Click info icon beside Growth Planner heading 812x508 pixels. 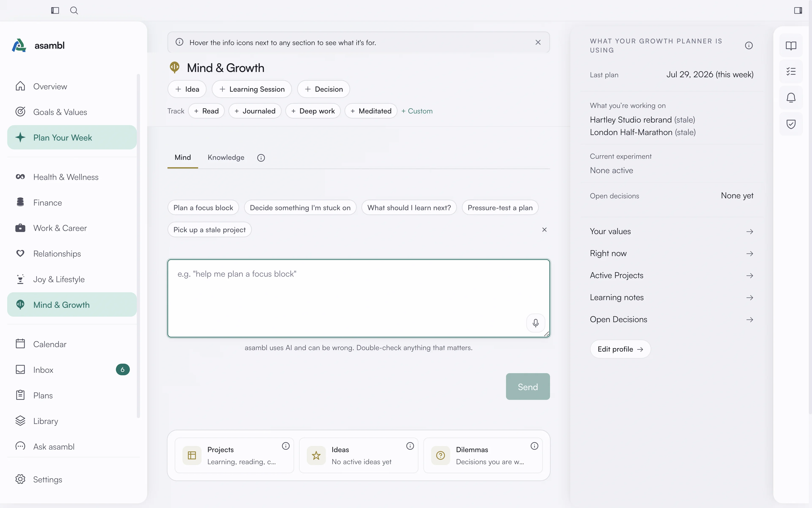click(x=749, y=45)
